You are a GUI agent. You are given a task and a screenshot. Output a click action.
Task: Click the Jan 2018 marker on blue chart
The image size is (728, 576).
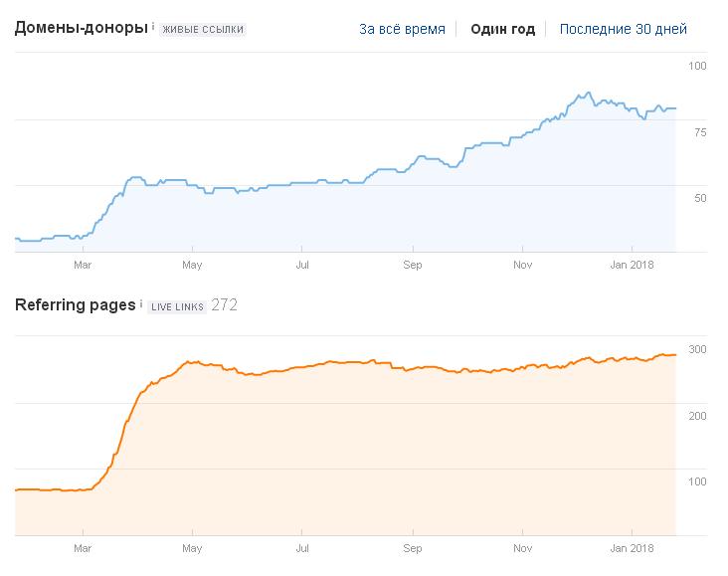tap(632, 265)
